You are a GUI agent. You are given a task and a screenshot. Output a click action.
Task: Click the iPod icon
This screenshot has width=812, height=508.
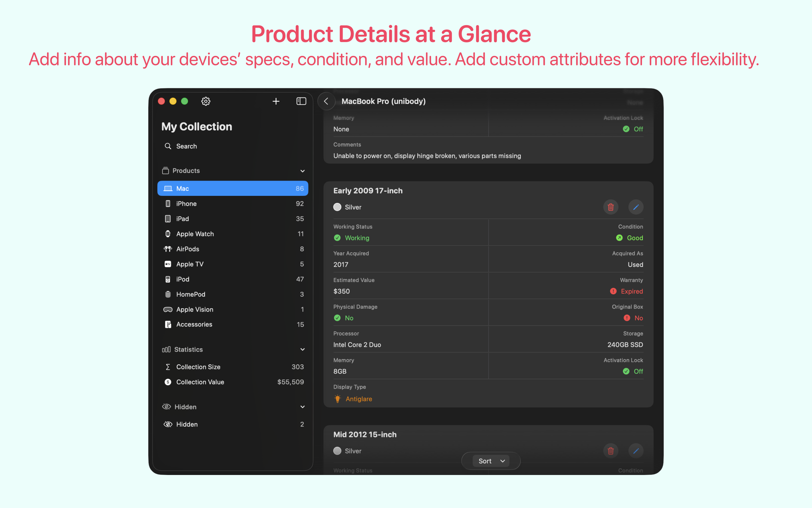tap(168, 279)
